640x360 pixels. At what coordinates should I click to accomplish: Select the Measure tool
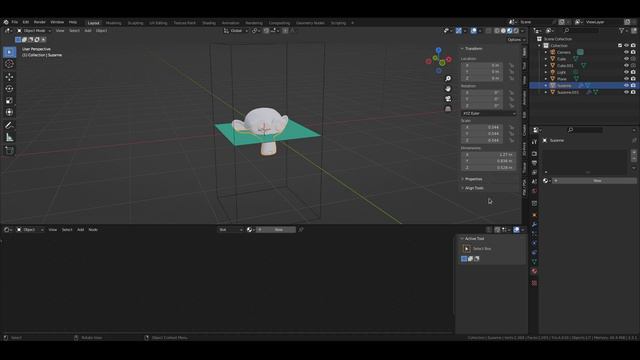tap(9, 138)
